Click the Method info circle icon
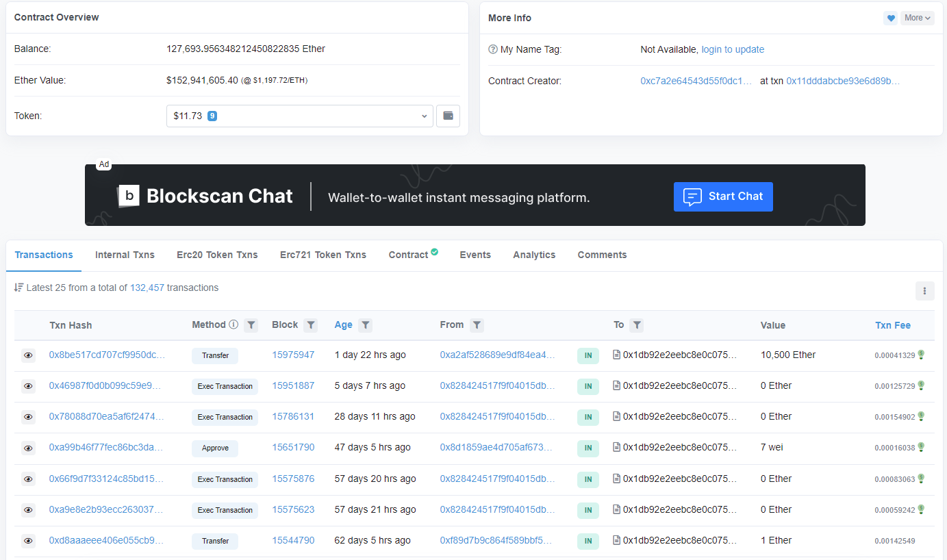 [x=233, y=324]
